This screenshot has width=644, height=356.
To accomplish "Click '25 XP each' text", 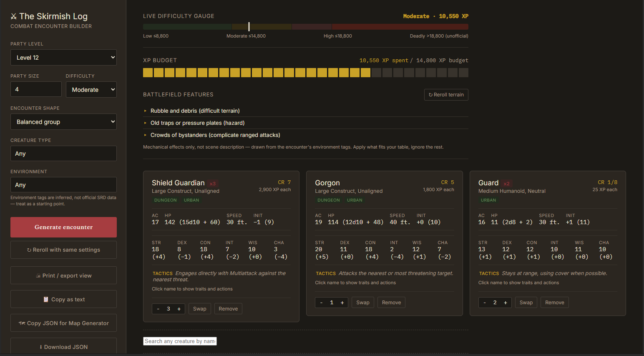I will pyautogui.click(x=605, y=189).
